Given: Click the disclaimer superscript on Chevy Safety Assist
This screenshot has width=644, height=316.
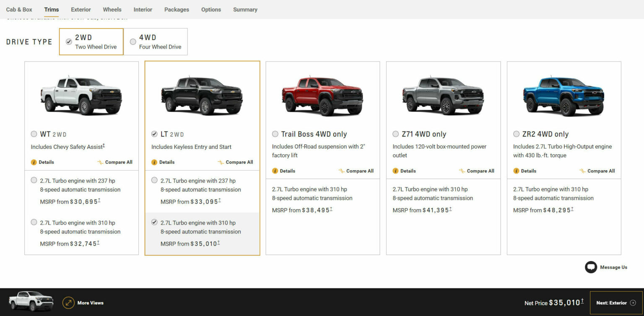Looking at the screenshot, I should (104, 145).
